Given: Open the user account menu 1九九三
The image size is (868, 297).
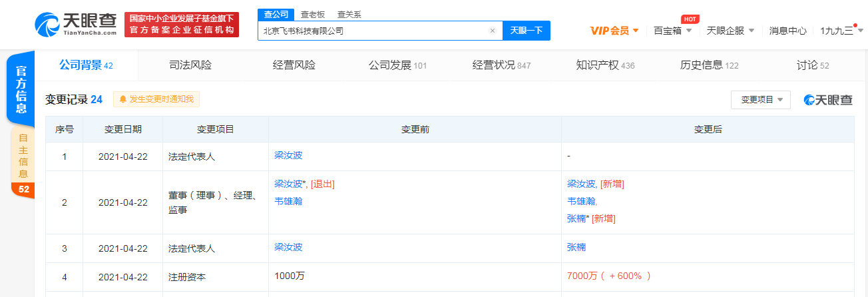Looking at the screenshot, I should (840, 31).
